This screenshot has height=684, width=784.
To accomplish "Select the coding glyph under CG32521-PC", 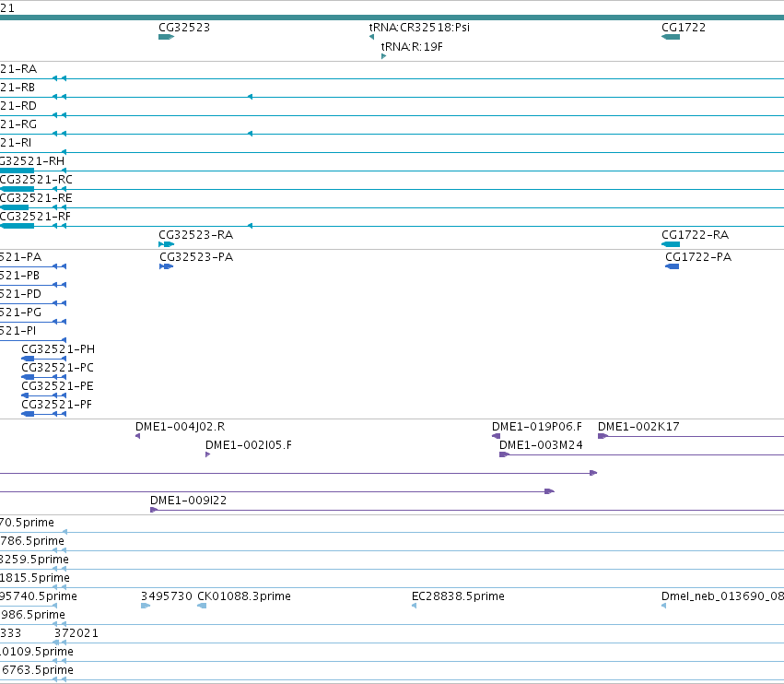I will point(43,377).
